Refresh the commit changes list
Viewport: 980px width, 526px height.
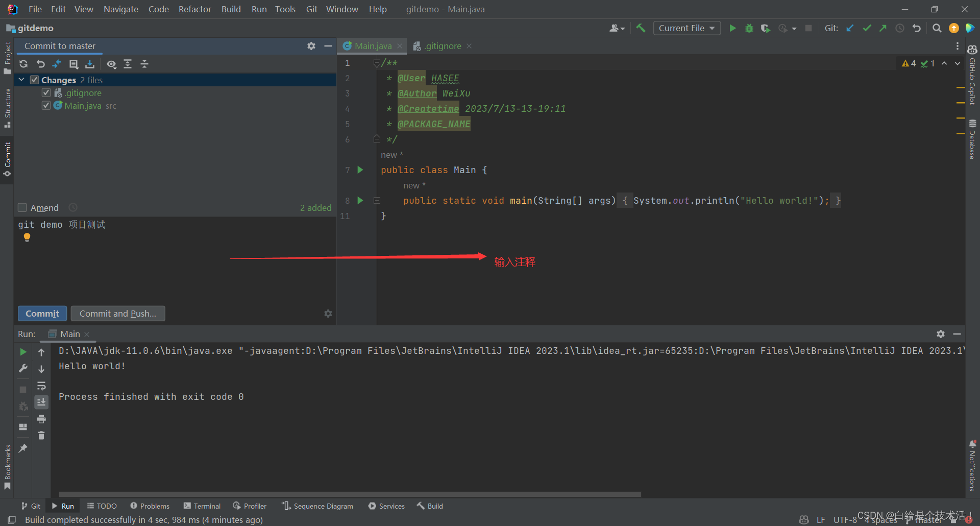tap(23, 64)
